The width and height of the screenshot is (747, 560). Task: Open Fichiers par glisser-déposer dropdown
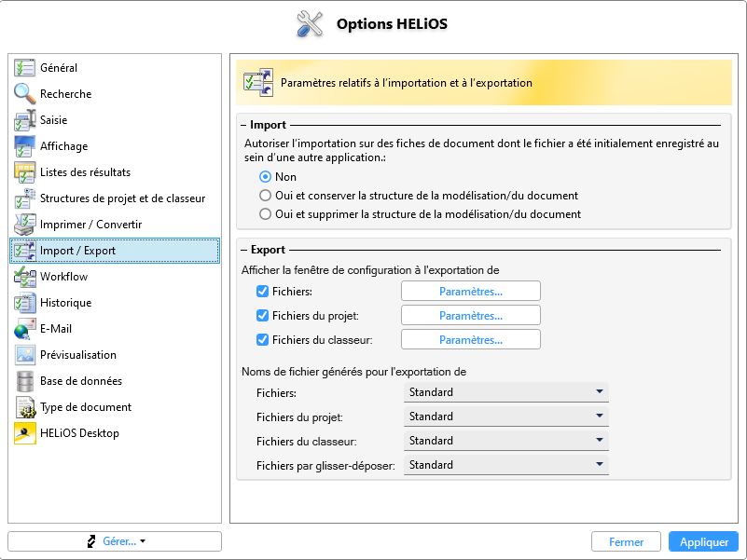pos(506,465)
